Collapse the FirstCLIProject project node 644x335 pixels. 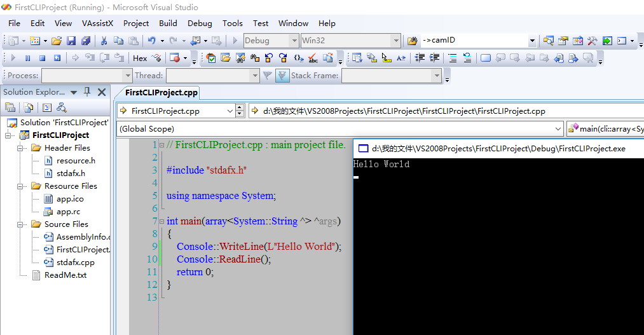pyautogui.click(x=8, y=135)
